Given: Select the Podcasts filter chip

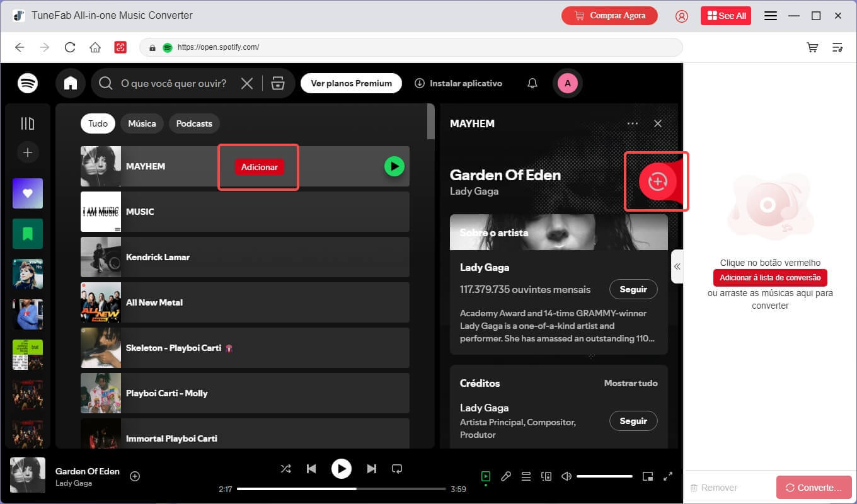Looking at the screenshot, I should 194,123.
